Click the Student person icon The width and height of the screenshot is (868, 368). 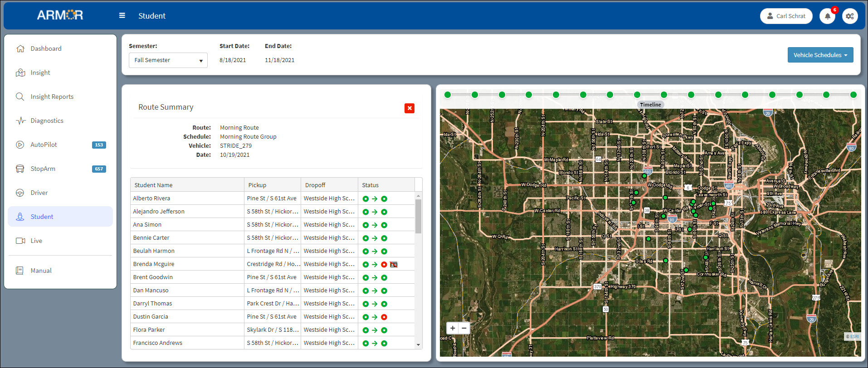click(x=20, y=217)
